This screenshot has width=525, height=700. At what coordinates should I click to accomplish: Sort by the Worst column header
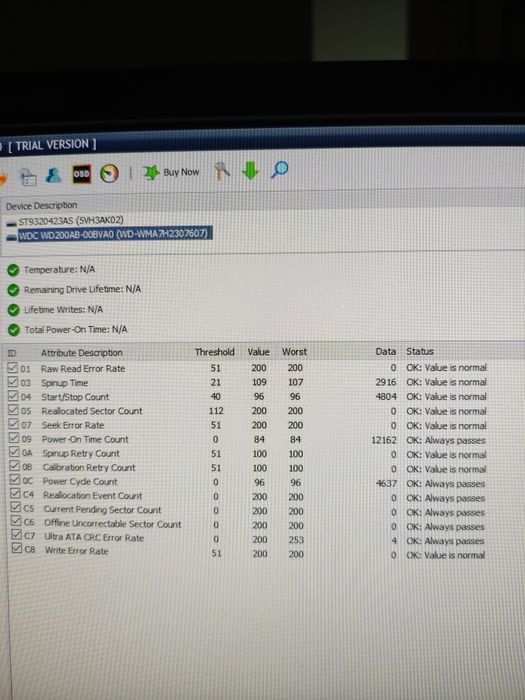coord(294,352)
